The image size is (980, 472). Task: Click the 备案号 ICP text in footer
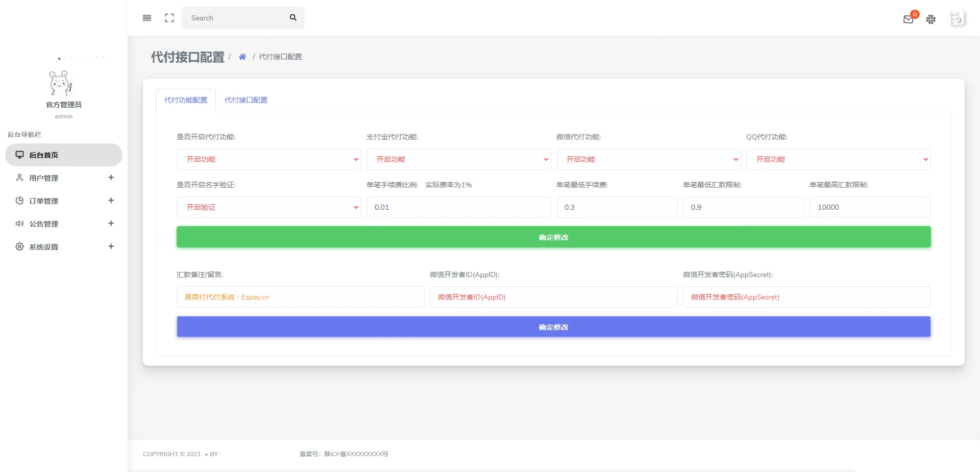tap(344, 454)
